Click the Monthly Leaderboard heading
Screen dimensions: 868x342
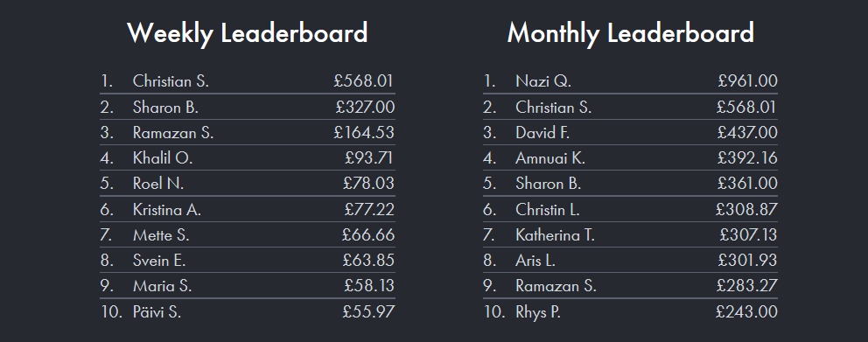click(631, 33)
